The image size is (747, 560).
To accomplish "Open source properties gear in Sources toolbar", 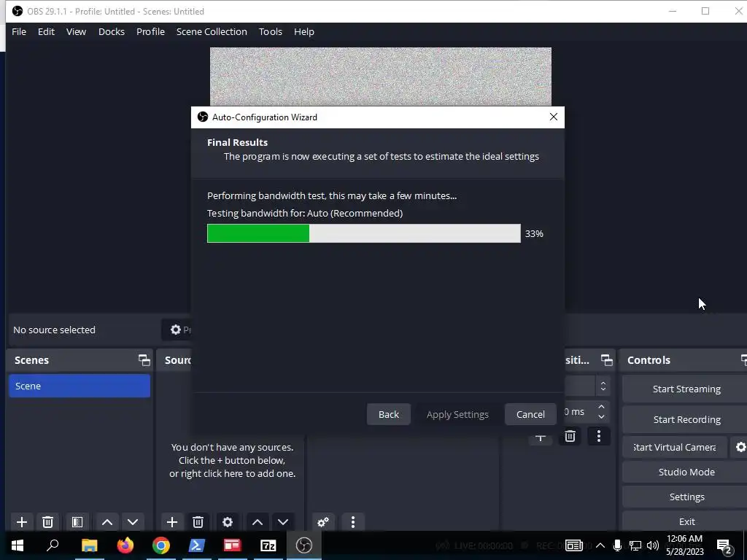I will [228, 522].
